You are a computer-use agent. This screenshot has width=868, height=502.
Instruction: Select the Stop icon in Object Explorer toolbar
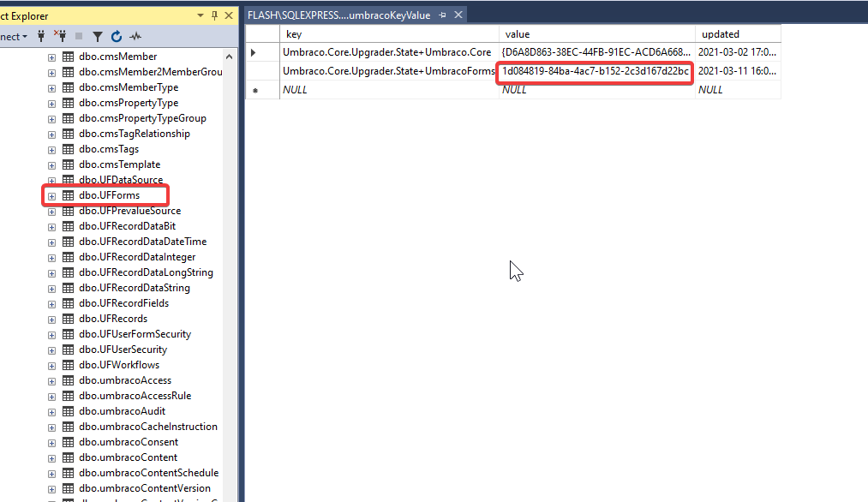tap(79, 36)
